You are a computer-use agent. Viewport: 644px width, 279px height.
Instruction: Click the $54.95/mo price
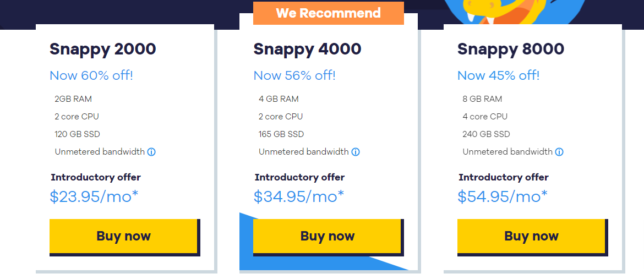pos(503,197)
